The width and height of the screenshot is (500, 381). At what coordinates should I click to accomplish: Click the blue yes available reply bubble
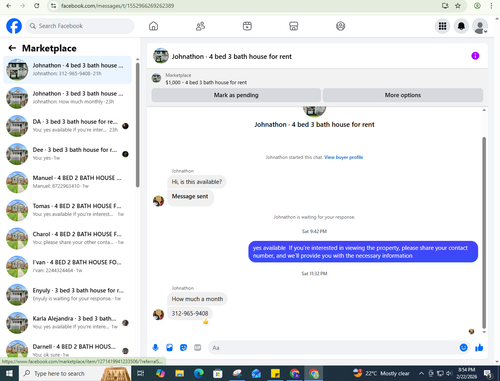coord(363,252)
